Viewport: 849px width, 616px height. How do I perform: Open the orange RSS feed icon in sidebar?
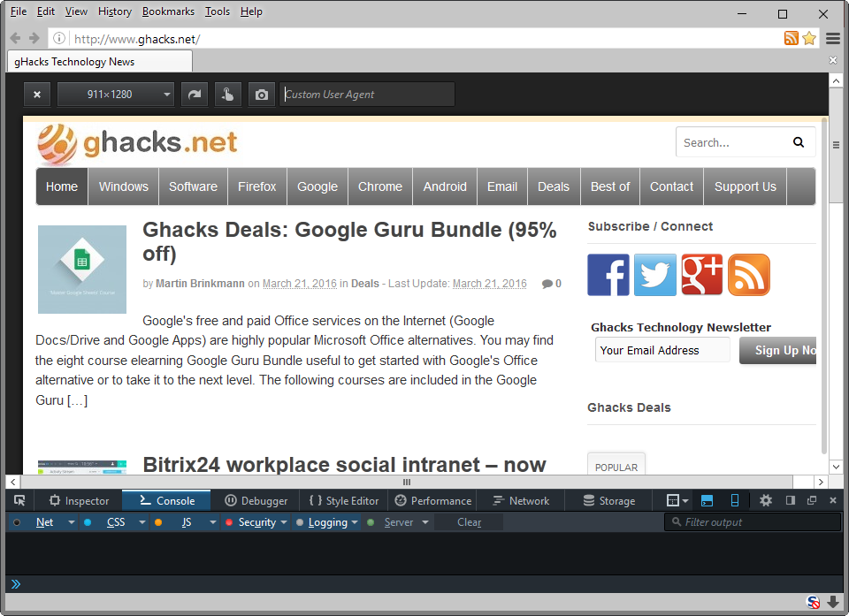(749, 275)
